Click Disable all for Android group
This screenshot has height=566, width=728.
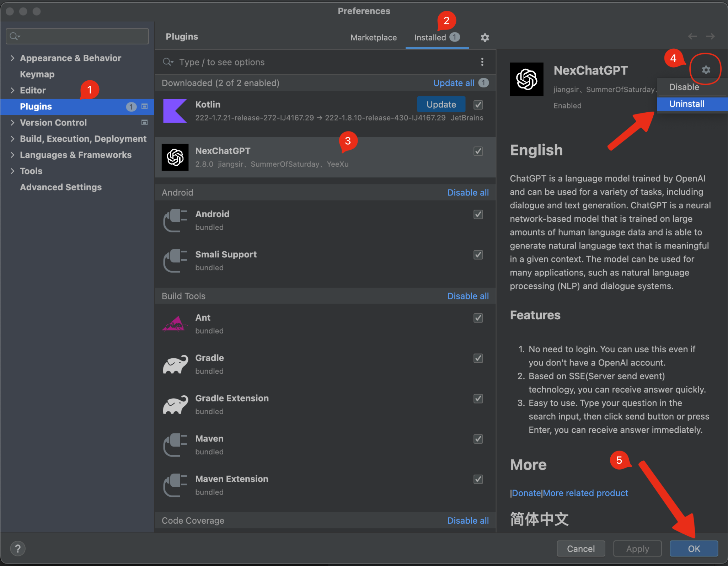pos(468,192)
